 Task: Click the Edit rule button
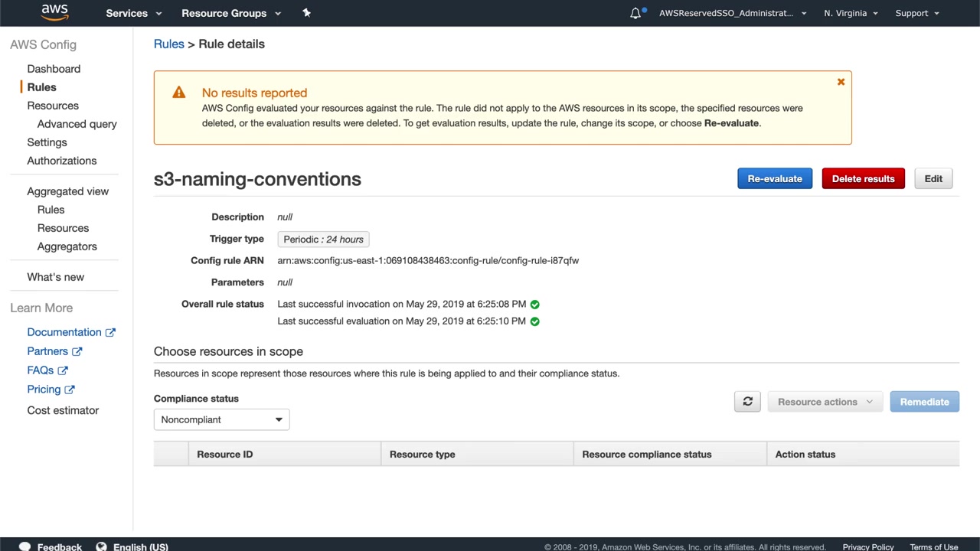click(933, 179)
